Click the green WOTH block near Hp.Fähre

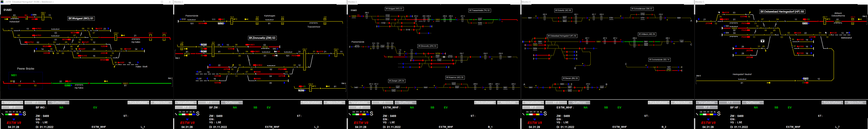click(68, 85)
